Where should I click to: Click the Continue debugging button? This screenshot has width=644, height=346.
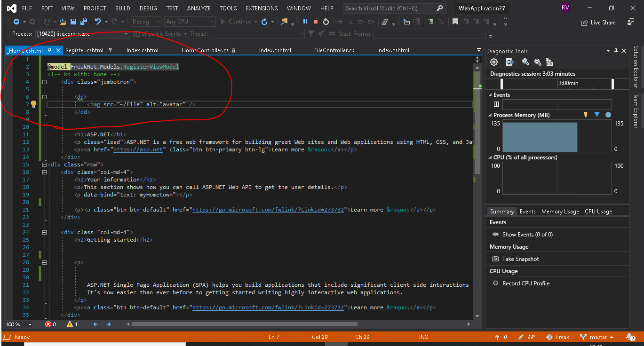[x=238, y=22]
